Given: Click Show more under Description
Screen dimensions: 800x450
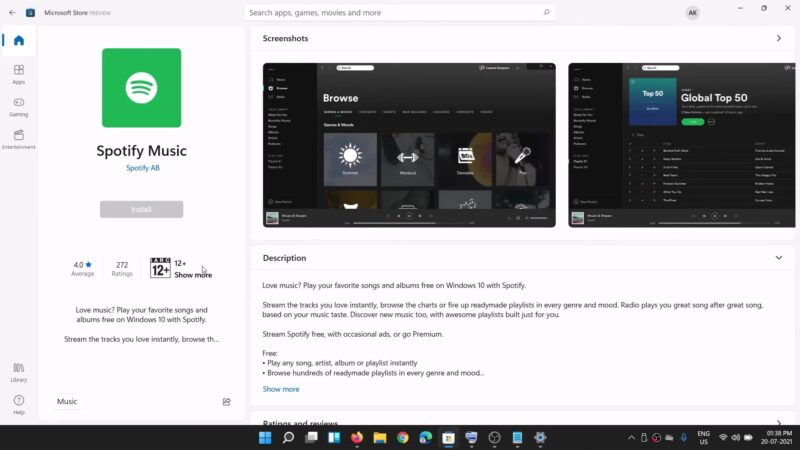Looking at the screenshot, I should 281,389.
